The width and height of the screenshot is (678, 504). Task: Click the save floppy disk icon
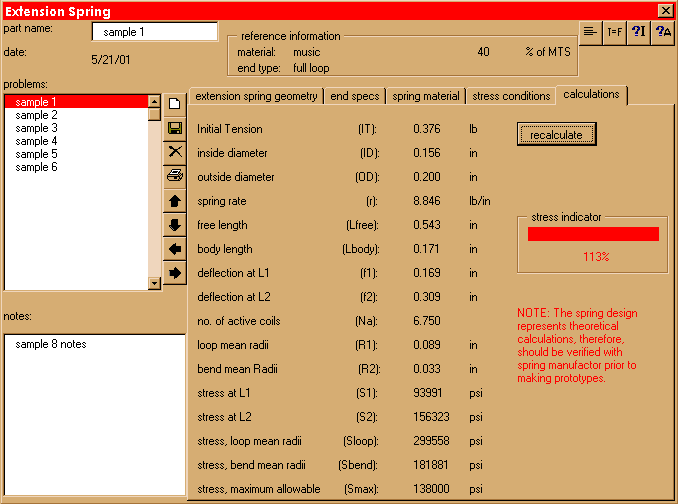pyautogui.click(x=175, y=128)
